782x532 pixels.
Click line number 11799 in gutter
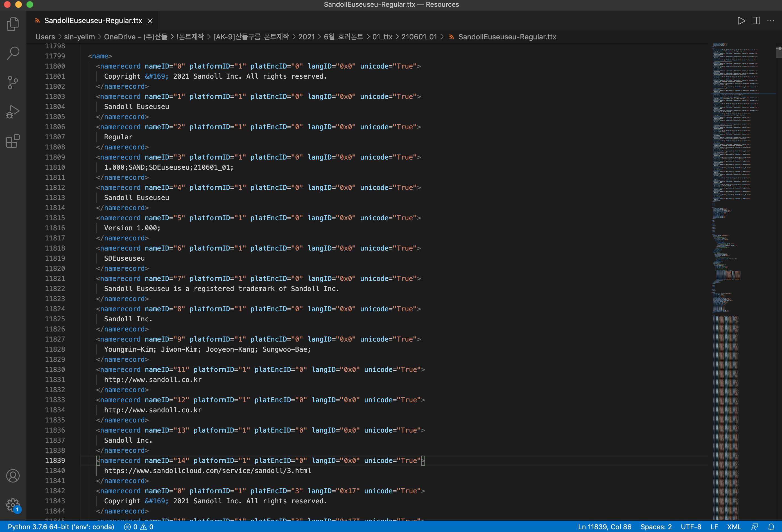55,56
